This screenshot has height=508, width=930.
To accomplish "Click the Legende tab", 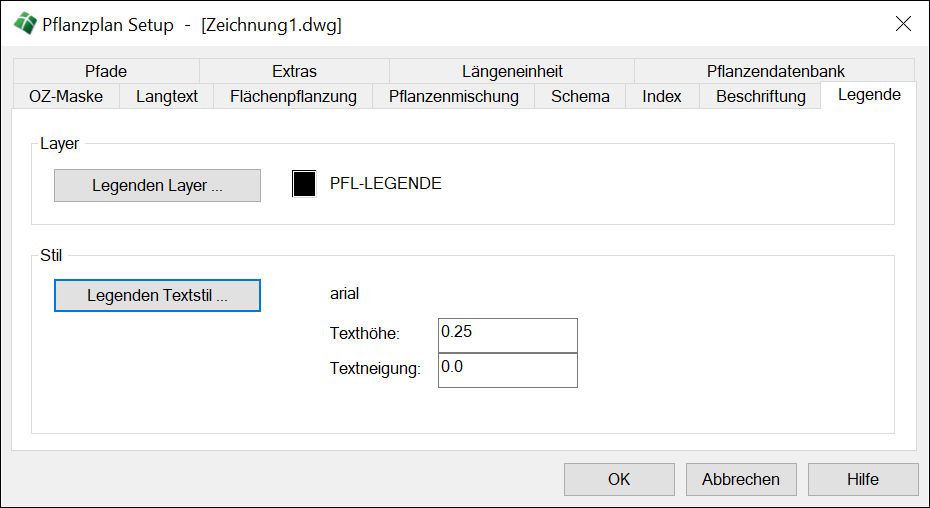I will 868,95.
